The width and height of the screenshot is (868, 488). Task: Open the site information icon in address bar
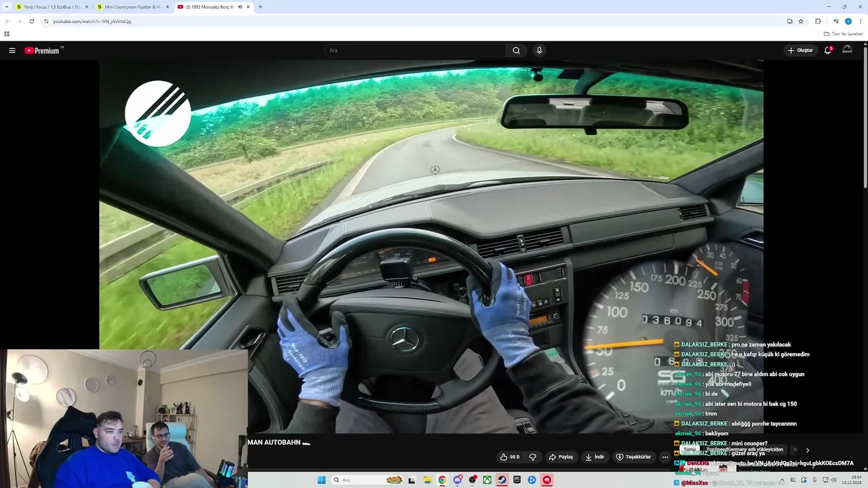(x=46, y=21)
